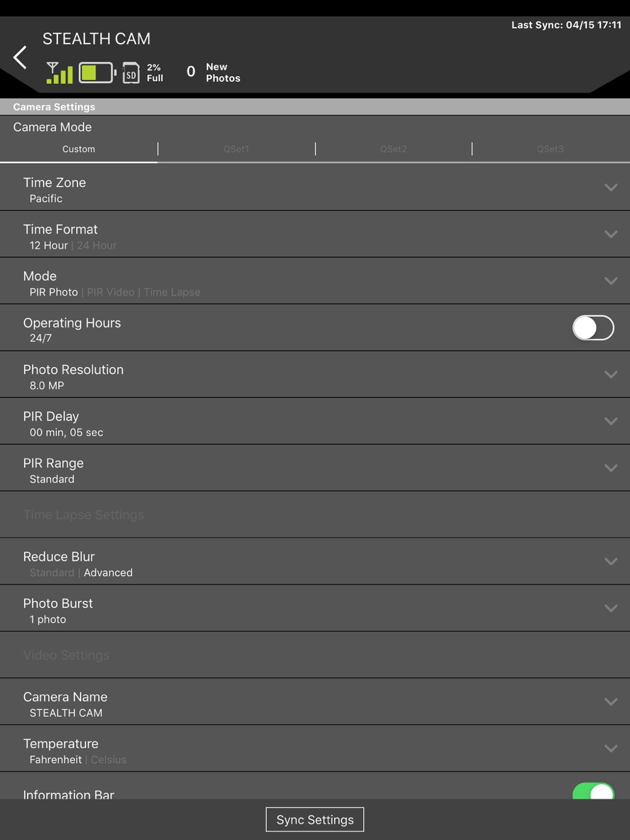
Task: Tap the SD card storage icon
Action: click(x=130, y=72)
